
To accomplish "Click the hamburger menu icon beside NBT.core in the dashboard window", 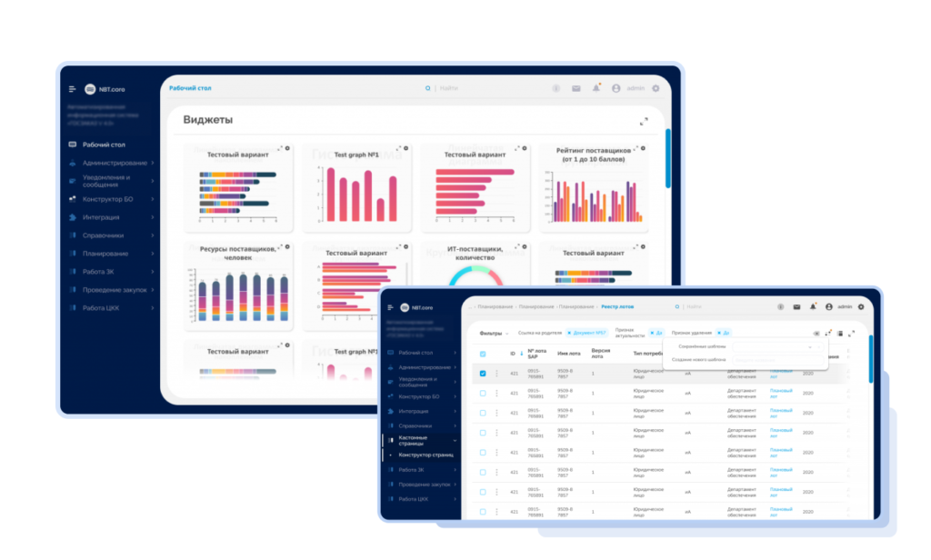I will (x=73, y=89).
